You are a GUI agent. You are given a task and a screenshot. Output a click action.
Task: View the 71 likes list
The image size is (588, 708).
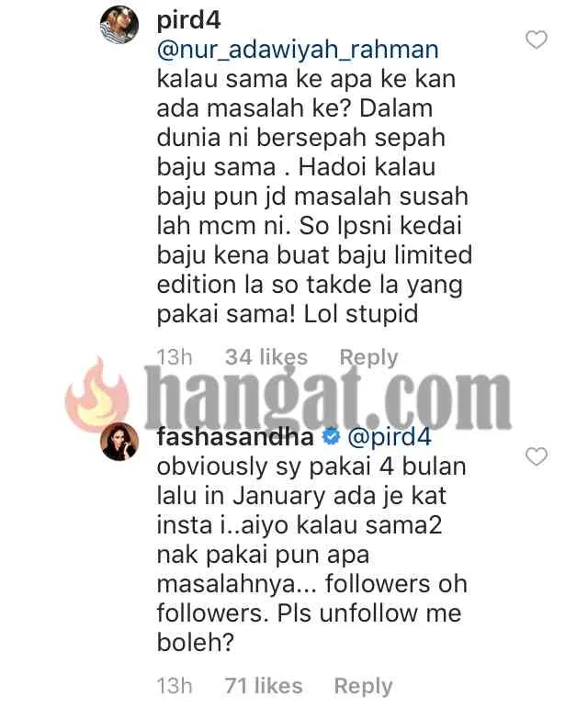(264, 686)
